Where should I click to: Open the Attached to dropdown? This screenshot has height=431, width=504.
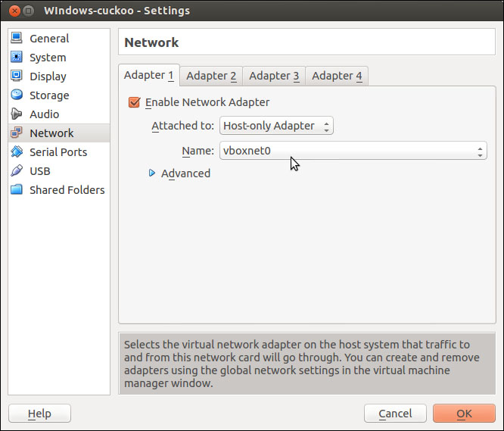tap(276, 126)
